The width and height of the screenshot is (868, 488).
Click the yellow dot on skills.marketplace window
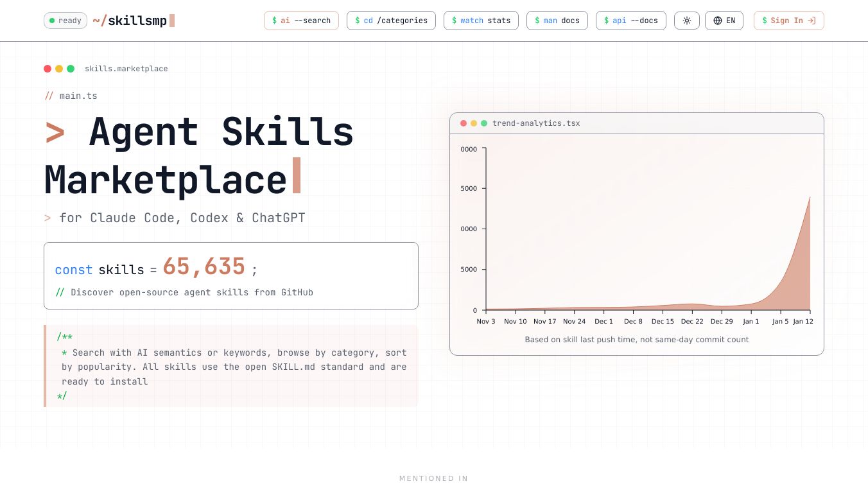(59, 68)
